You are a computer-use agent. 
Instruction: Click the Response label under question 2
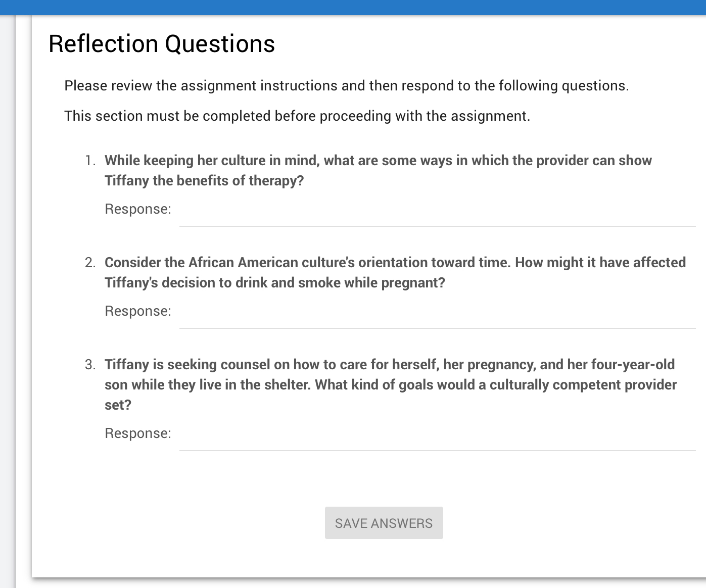point(137,311)
